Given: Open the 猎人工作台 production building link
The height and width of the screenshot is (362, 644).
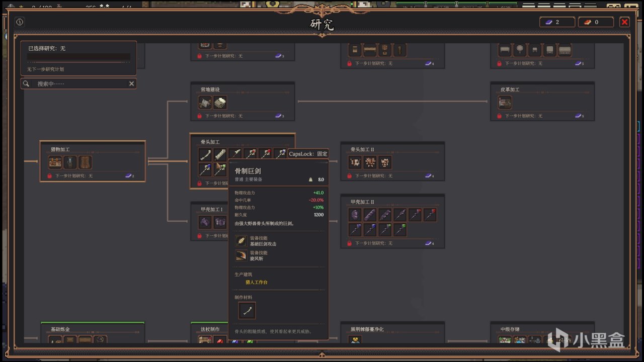Looking at the screenshot, I should tap(257, 282).
